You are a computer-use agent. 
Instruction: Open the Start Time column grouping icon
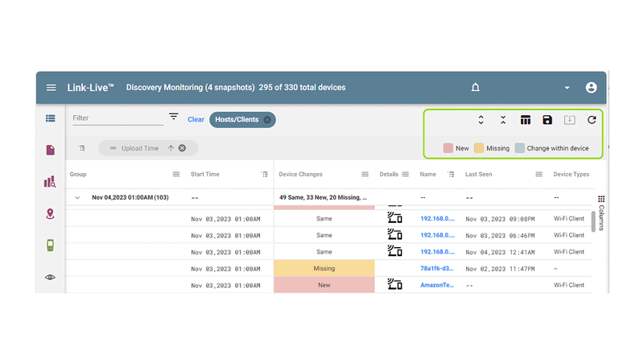(265, 174)
